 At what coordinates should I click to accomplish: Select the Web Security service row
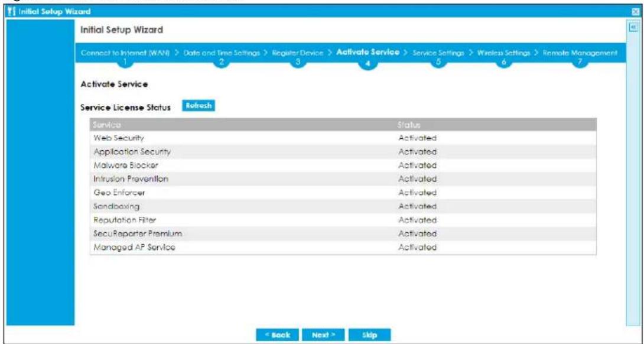tap(343, 138)
